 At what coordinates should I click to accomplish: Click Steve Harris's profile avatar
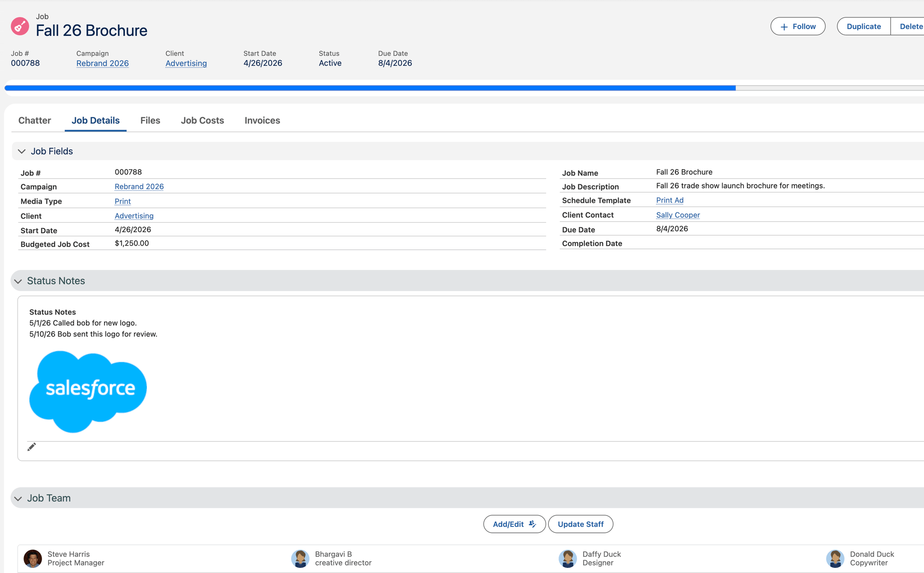pos(33,558)
